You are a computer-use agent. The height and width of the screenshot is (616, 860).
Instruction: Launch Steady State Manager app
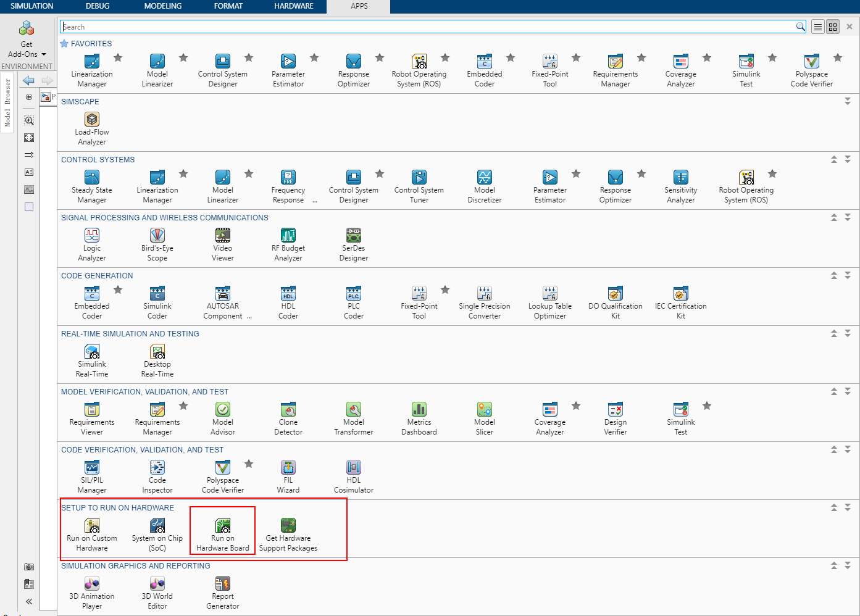tap(92, 186)
